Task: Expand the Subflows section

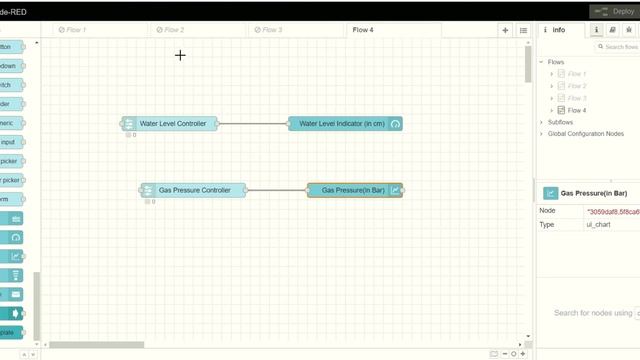Action: click(x=541, y=122)
